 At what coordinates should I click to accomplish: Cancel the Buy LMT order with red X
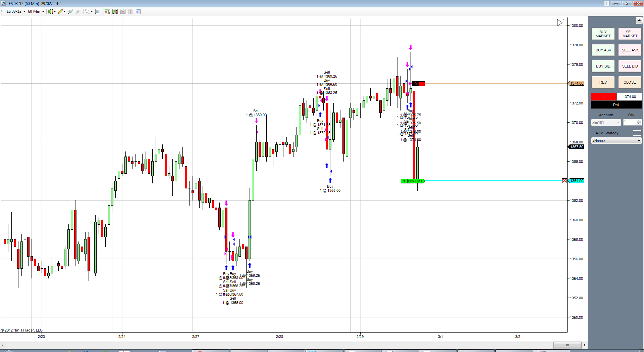click(565, 181)
